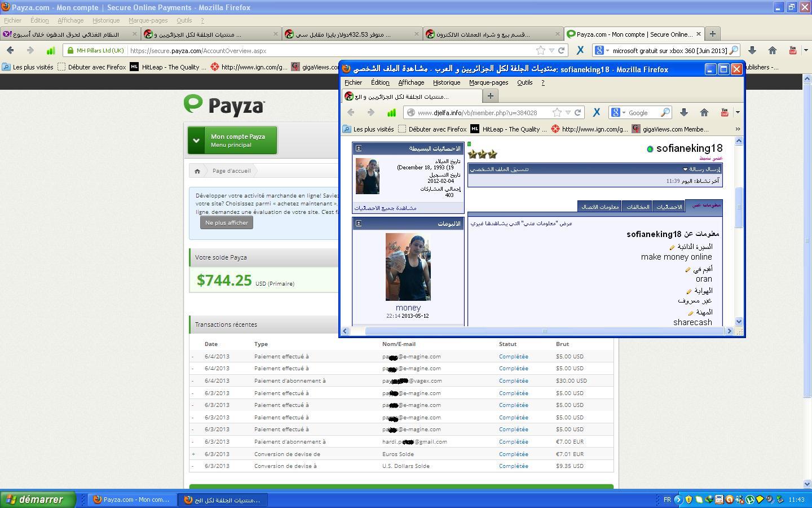Image resolution: width=812 pixels, height=508 pixels.
Task: Click pencil edit icon next to السيرة الذاتية
Action: tap(672, 247)
